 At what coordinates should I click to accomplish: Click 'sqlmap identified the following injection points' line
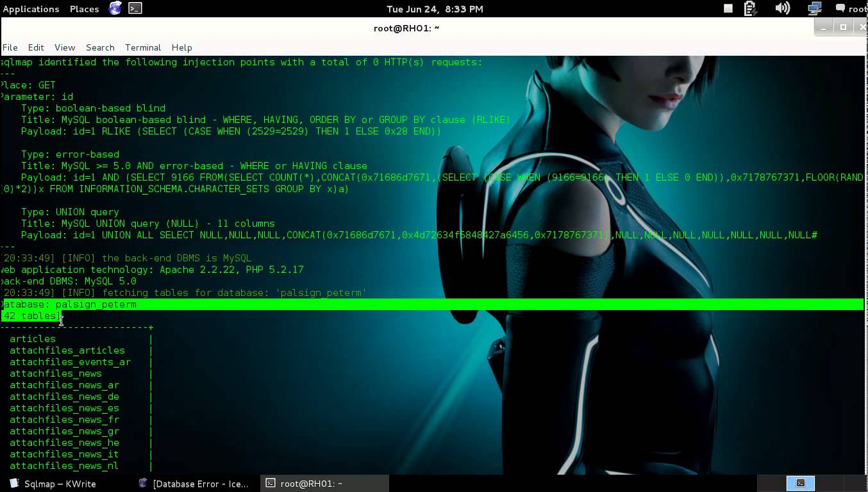(242, 62)
